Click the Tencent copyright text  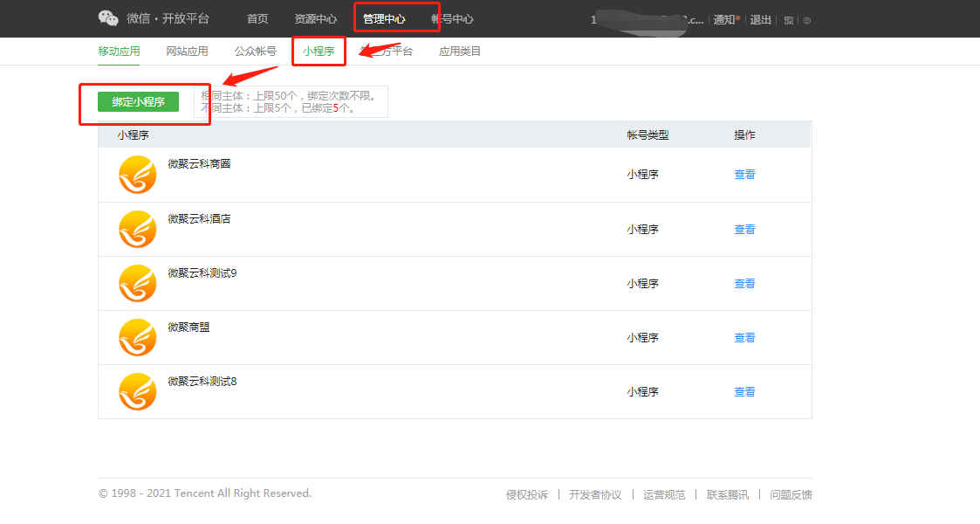pyautogui.click(x=205, y=493)
